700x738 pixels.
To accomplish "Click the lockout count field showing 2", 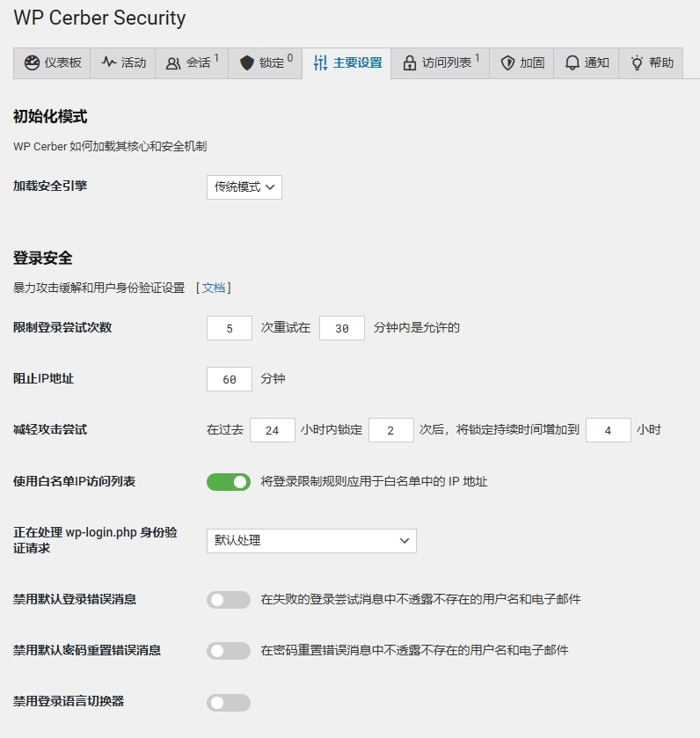I will pyautogui.click(x=391, y=430).
